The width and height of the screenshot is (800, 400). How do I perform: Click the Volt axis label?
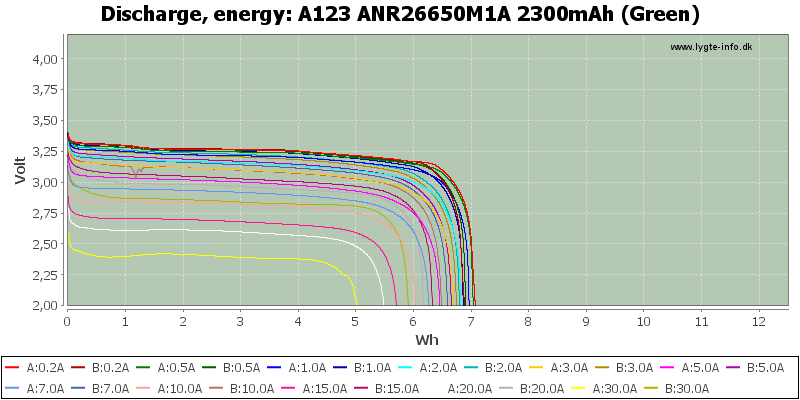coord(19,170)
